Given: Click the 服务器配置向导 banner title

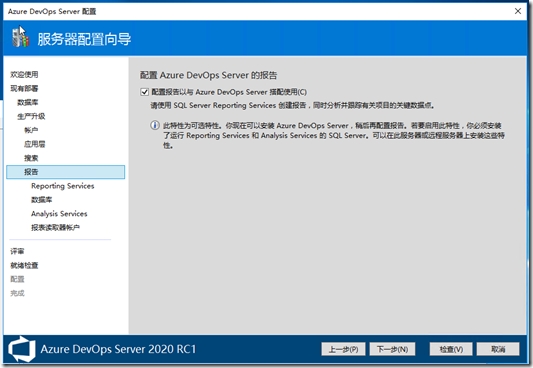Looking at the screenshot, I should tap(84, 39).
